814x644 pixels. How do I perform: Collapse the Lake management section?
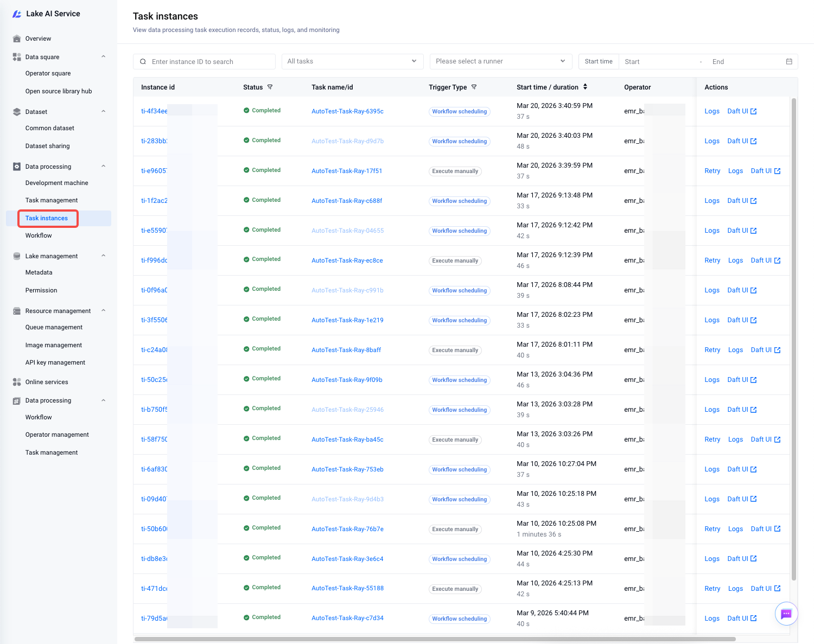tap(103, 256)
